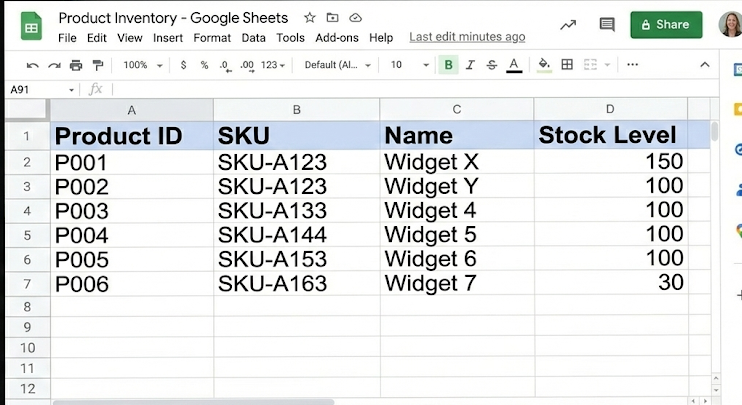The image size is (742, 405).
Task: Select the paint format tool
Action: pos(98,65)
